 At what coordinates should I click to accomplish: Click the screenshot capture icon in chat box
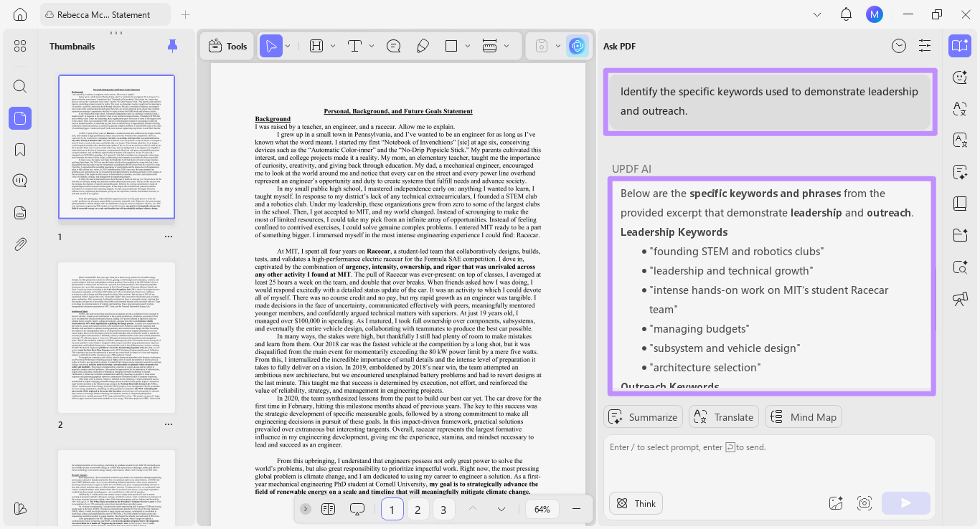(x=864, y=503)
